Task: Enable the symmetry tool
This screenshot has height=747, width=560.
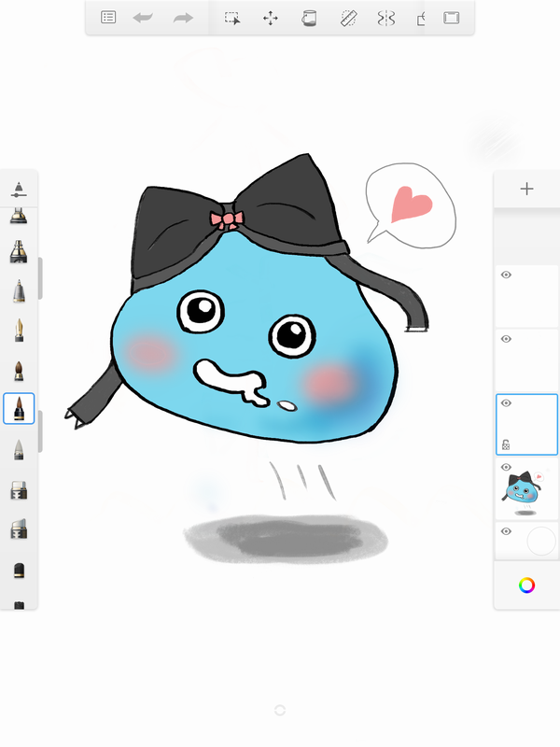Action: tap(386, 18)
